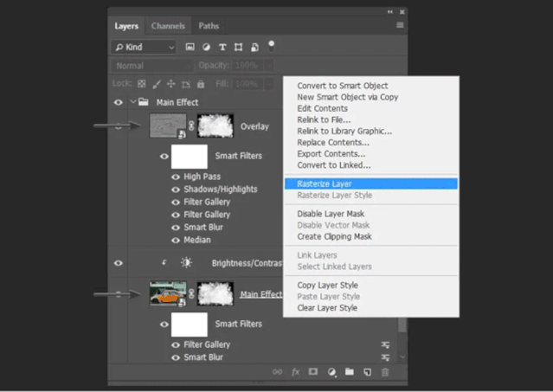Toggle the layer filtering on/off switch

(271, 45)
